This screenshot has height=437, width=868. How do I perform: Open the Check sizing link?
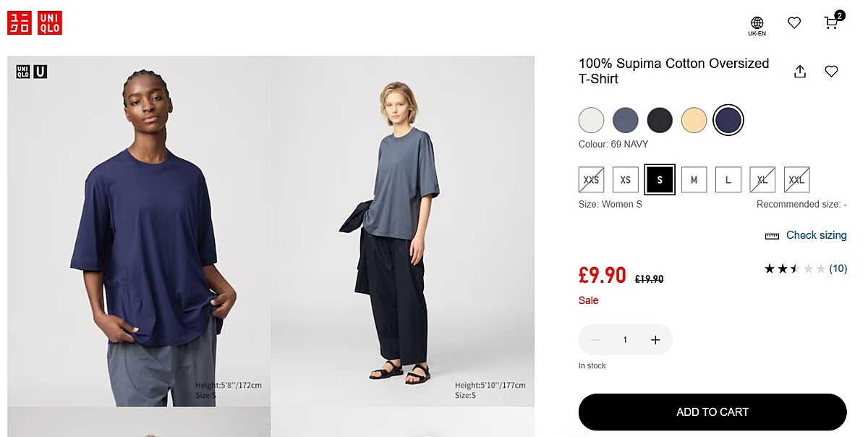[816, 235]
